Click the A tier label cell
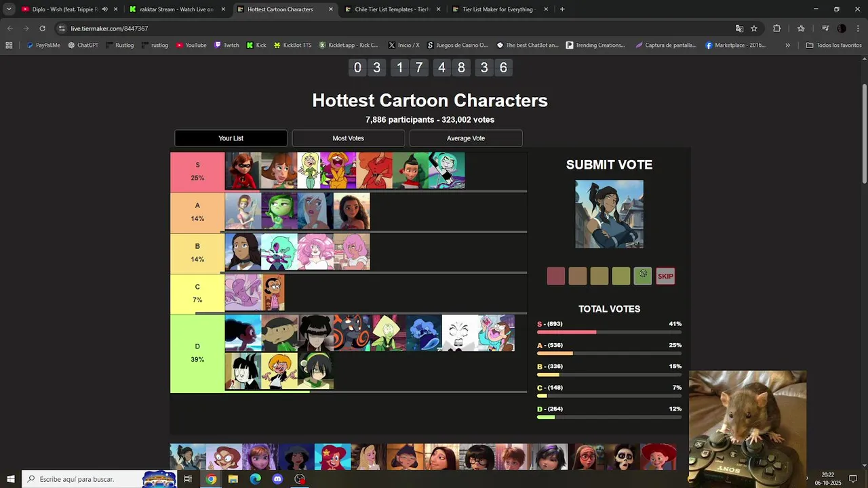Screen dimensions: 868x488 (x=197, y=213)
